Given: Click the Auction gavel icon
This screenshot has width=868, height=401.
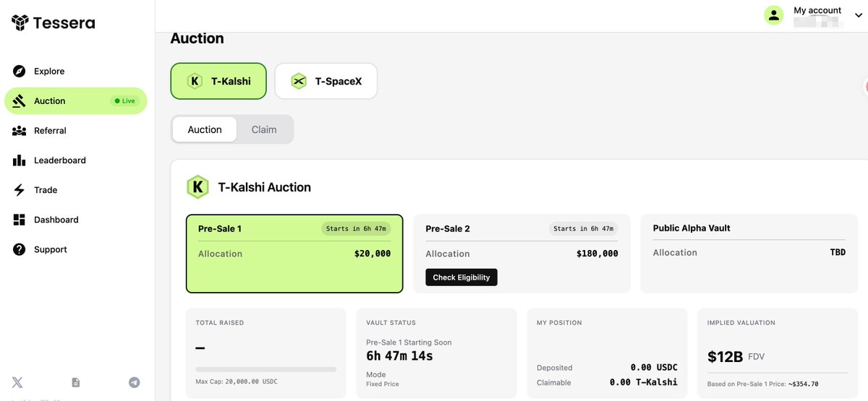Looking at the screenshot, I should [20, 100].
